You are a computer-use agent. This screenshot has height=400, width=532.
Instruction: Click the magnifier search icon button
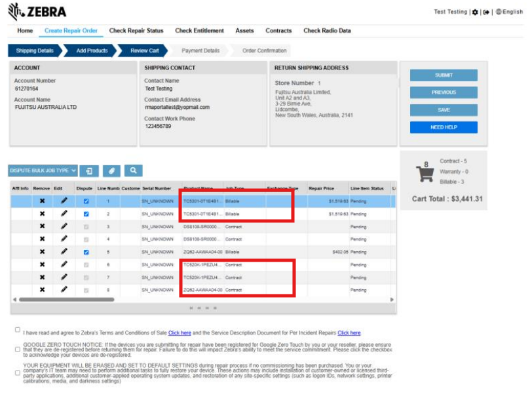[x=134, y=170]
